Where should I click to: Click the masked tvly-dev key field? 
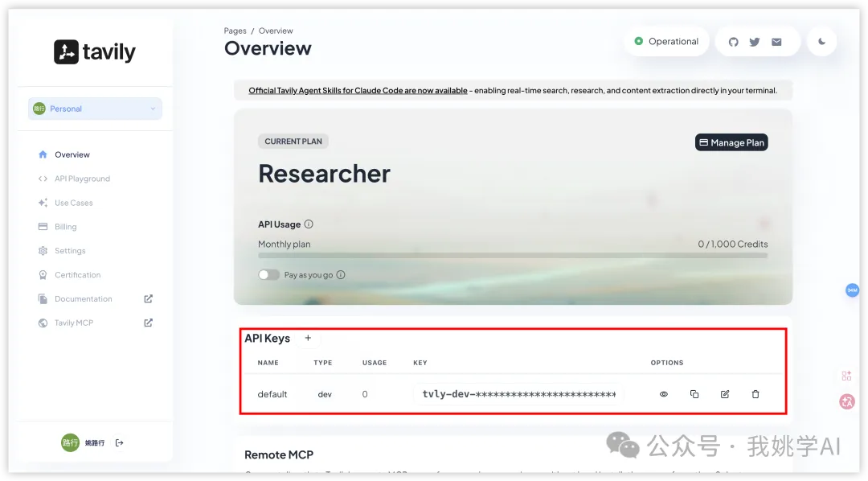pos(518,394)
